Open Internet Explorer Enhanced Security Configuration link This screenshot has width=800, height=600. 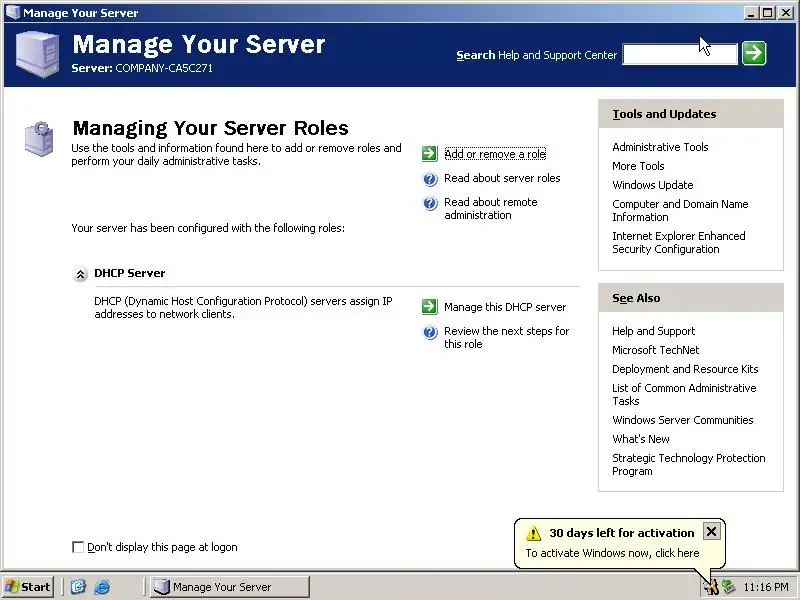[679, 242]
